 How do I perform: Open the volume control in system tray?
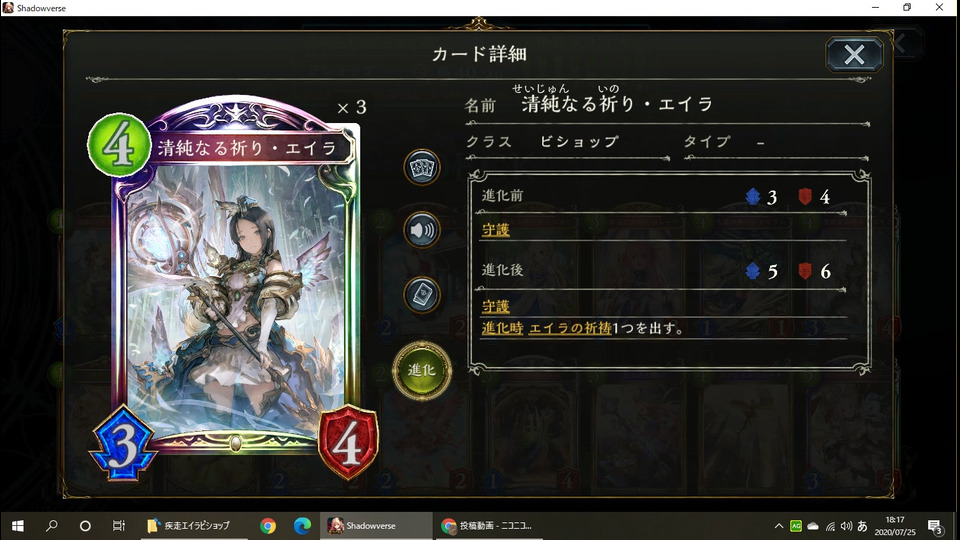pos(846,525)
